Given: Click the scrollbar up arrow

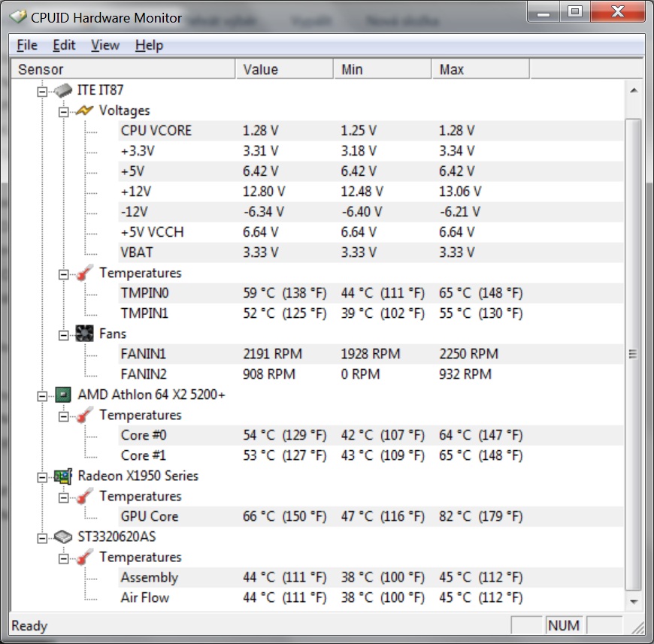Looking at the screenshot, I should [634, 90].
